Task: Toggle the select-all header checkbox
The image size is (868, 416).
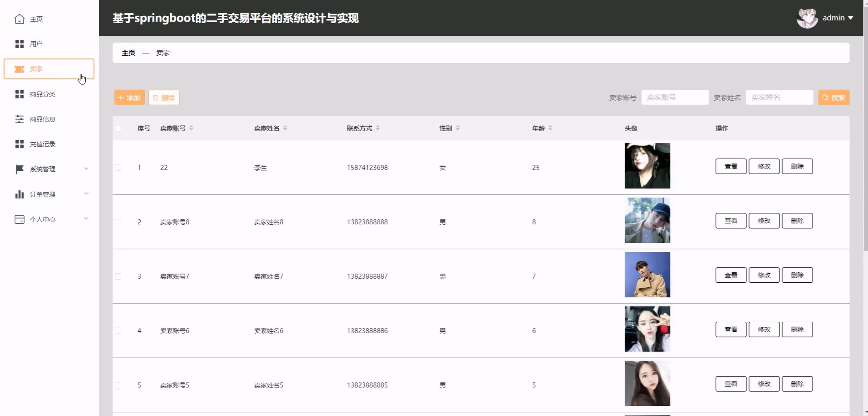Action: (118, 128)
